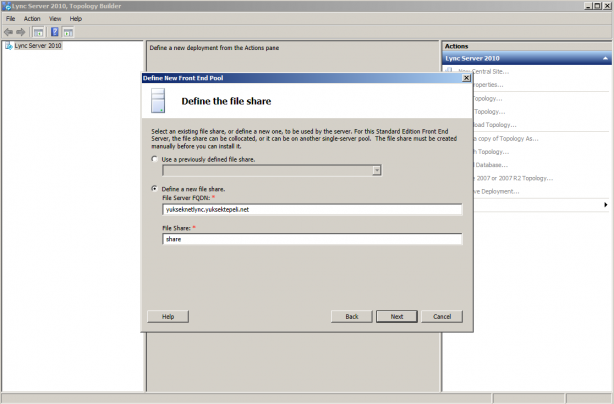The width and height of the screenshot is (614, 404).
Task: Toggle the console tree pane toolbar icon
Action: pos(38,32)
